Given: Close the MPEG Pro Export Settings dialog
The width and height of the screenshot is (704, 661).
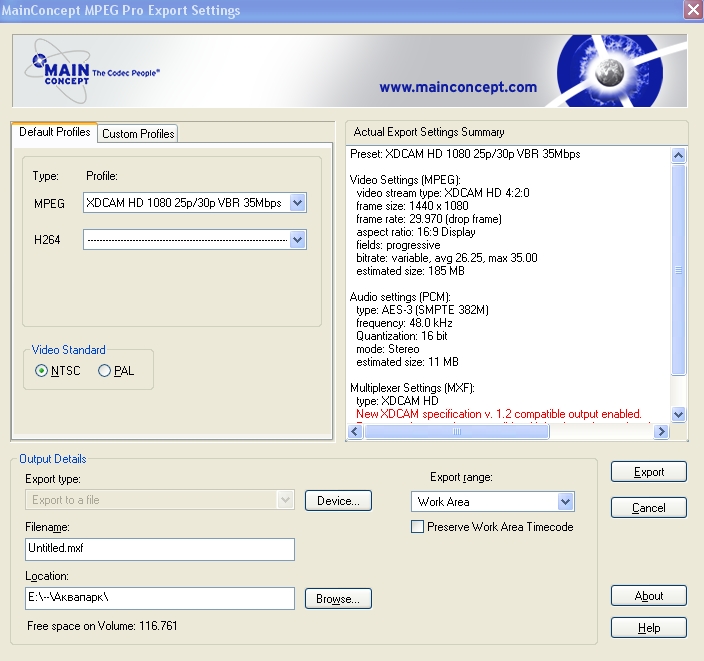Looking at the screenshot, I should [x=693, y=10].
